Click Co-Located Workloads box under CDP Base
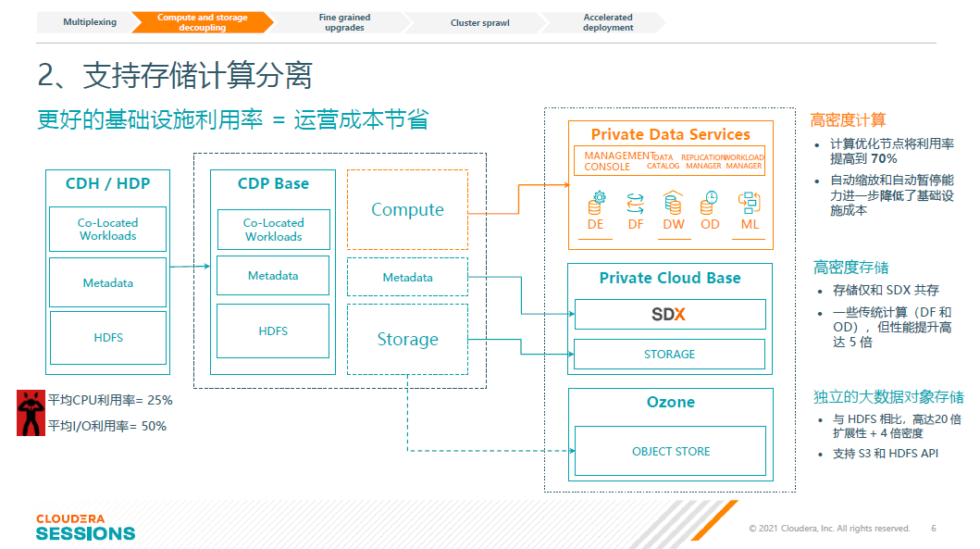The width and height of the screenshot is (980, 549). pos(273,230)
